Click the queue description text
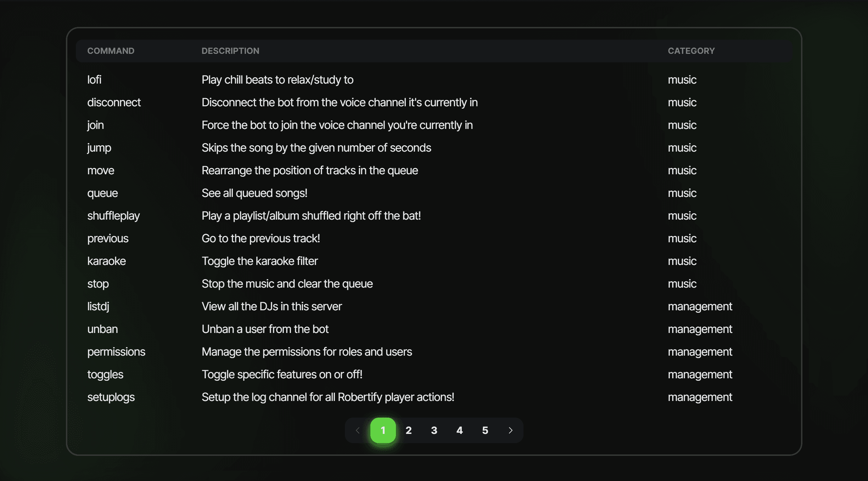868x481 pixels. point(254,193)
